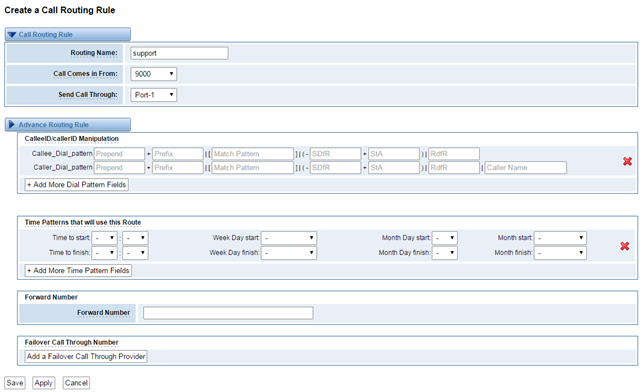The image size is (643, 392).
Task: Click the Caller Prepend field
Action: 119,167
